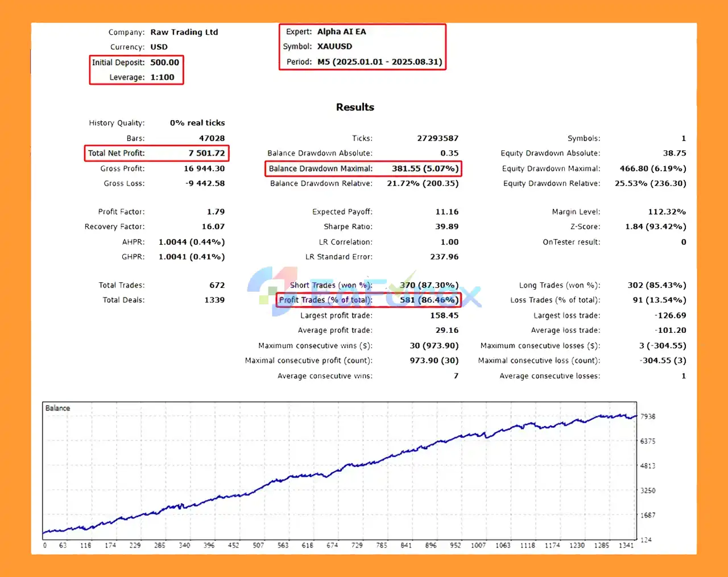Click the Period M5 date range
This screenshot has height=577, width=728.
point(379,62)
